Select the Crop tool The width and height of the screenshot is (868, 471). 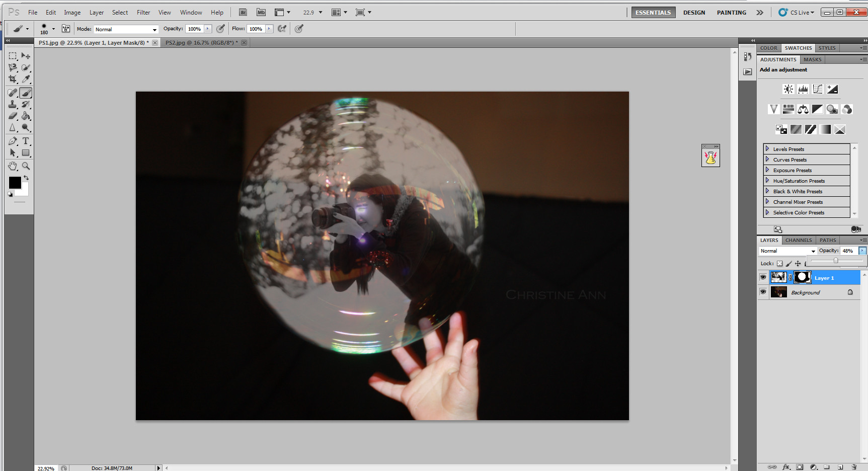pos(13,79)
